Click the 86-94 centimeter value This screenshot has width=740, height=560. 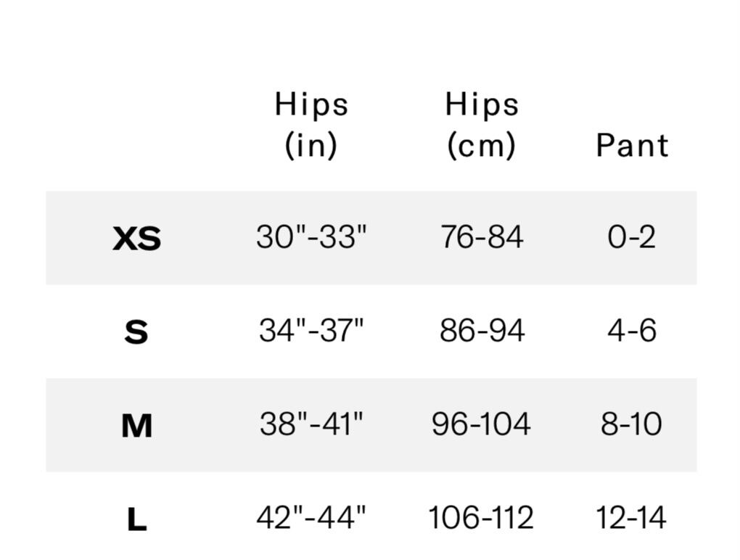point(482,330)
